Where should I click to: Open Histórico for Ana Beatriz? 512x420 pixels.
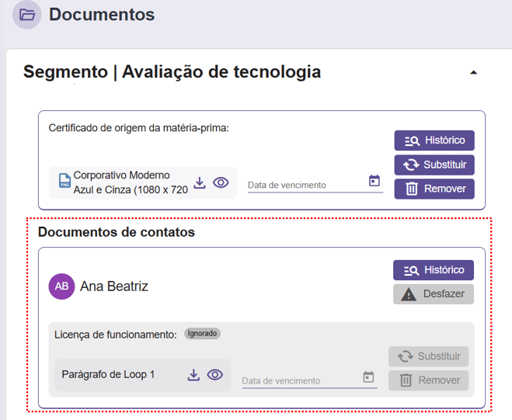tap(433, 270)
